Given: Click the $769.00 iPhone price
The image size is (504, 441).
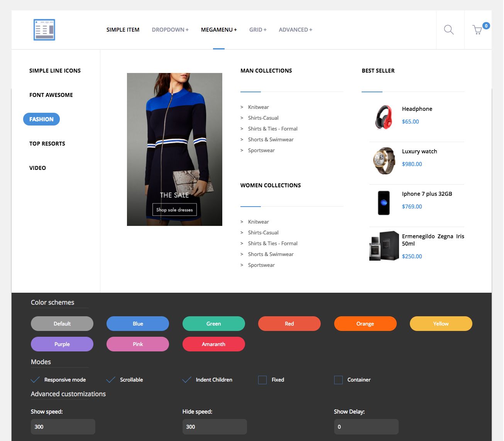Looking at the screenshot, I should pos(412,207).
